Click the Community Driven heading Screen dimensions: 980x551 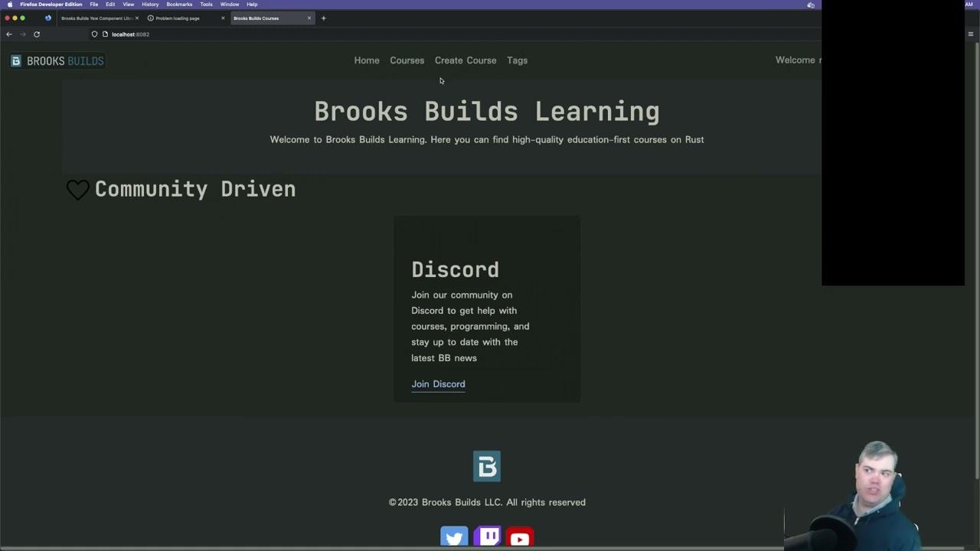[x=195, y=189]
